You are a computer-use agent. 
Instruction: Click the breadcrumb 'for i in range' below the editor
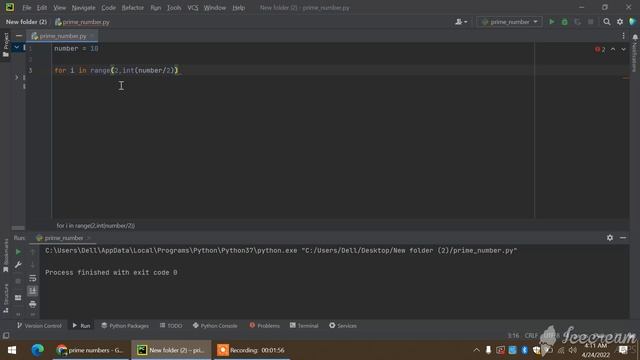tap(96, 225)
